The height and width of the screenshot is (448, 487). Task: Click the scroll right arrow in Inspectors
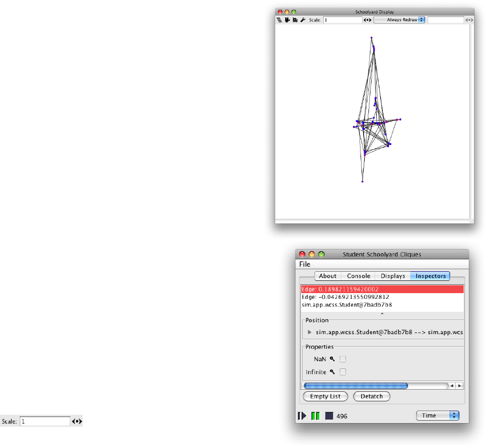(x=459, y=386)
